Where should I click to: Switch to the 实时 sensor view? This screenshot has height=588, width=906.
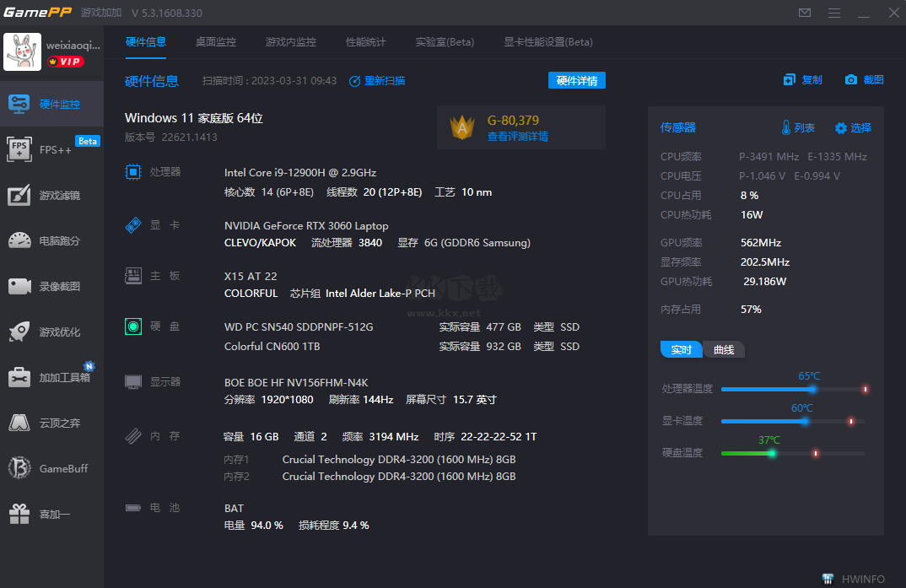point(682,348)
